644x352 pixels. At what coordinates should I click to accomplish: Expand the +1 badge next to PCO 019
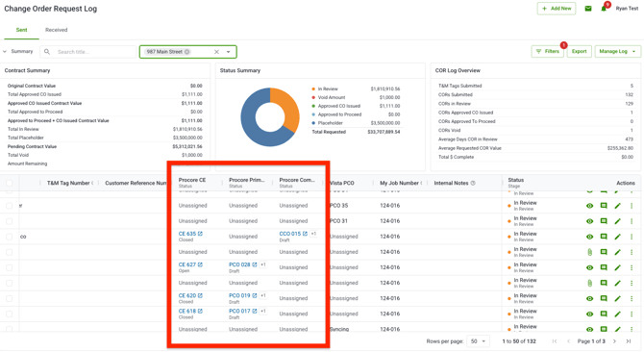[x=262, y=295]
